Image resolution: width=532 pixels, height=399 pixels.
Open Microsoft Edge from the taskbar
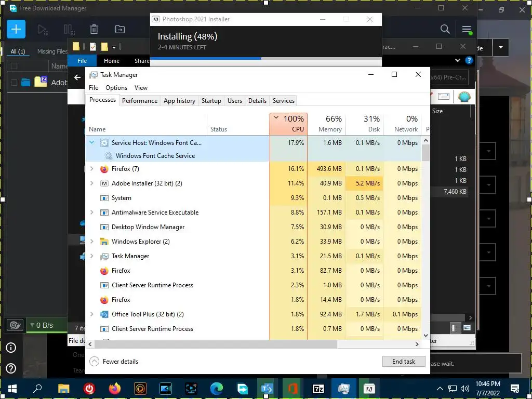[x=217, y=389]
